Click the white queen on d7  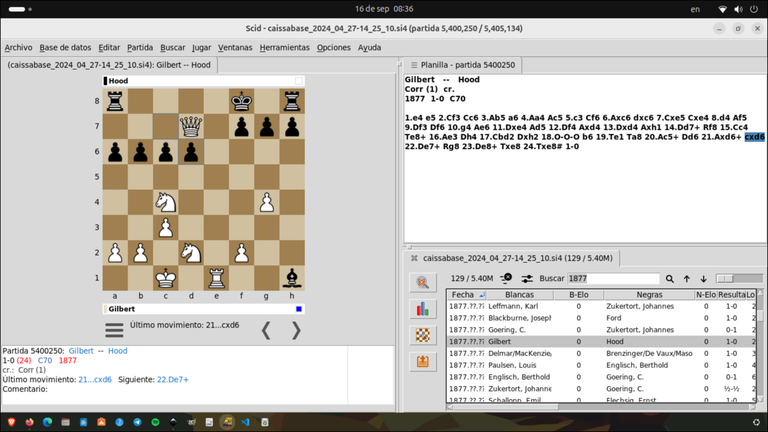pyautogui.click(x=191, y=126)
